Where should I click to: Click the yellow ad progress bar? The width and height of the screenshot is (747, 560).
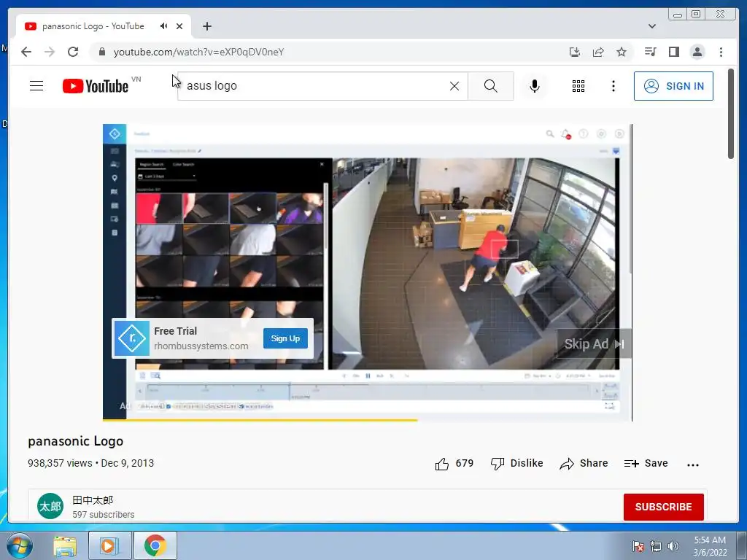click(x=260, y=420)
